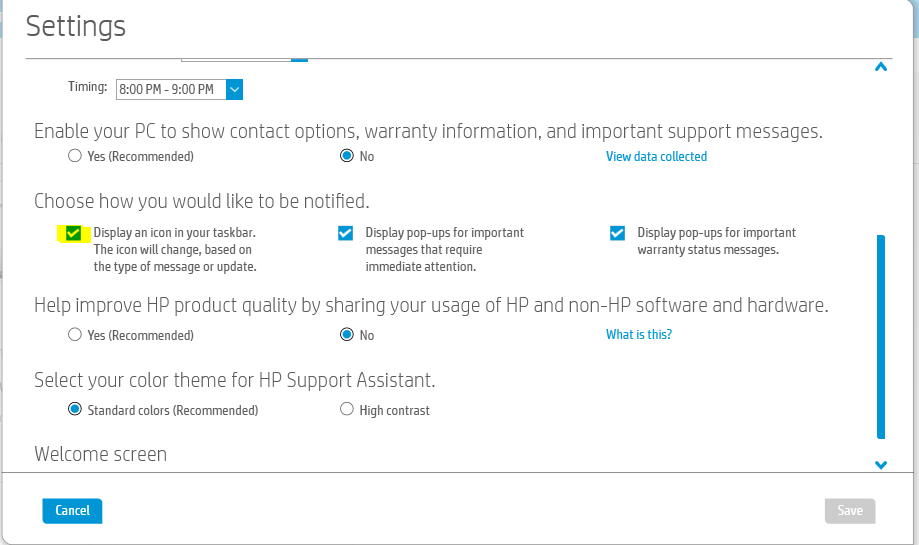Click the 'Choose how you would like to be notified' heading
919x545 pixels.
click(201, 200)
